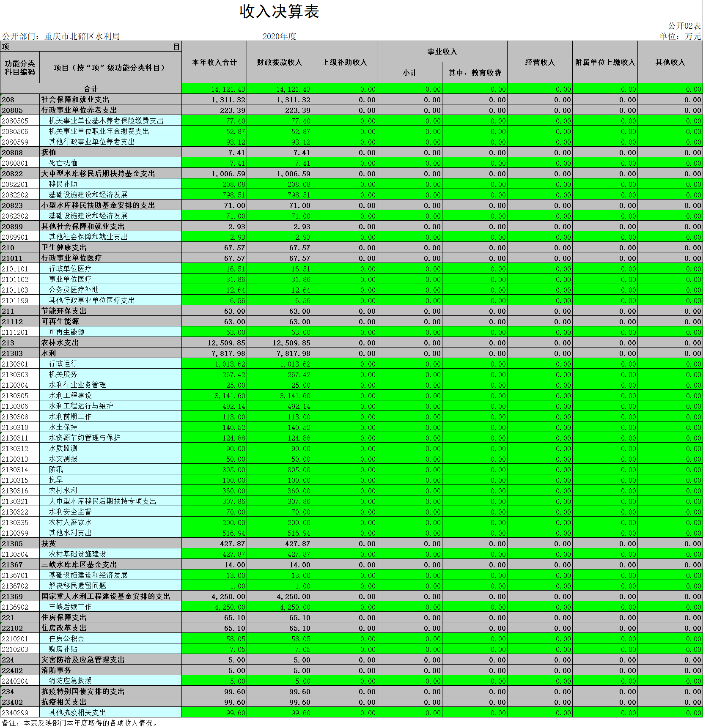
Task: Click "大中型水库移民后期扶持基金支出" row
Action: [98, 173]
